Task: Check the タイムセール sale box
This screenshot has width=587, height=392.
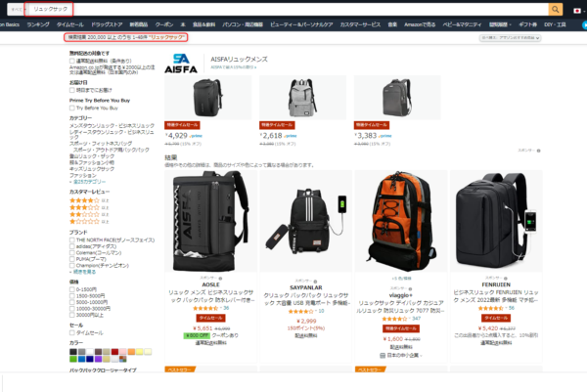Action: [x=71, y=333]
